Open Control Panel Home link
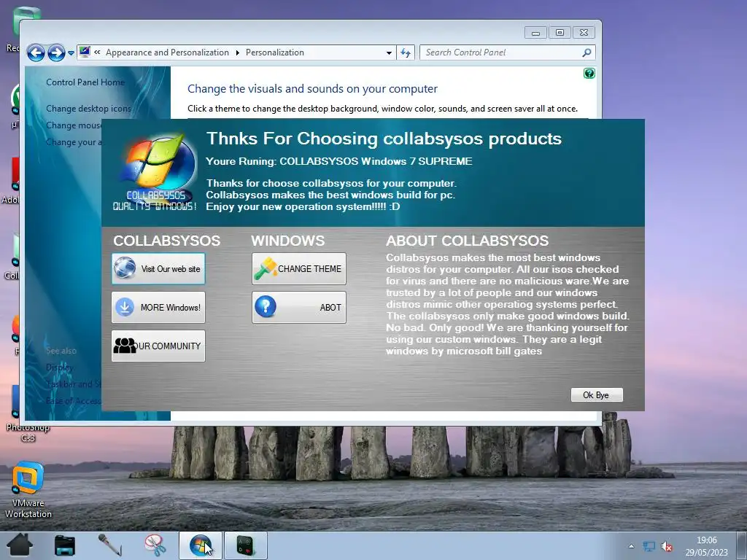Image resolution: width=747 pixels, height=560 pixels. pos(85,82)
